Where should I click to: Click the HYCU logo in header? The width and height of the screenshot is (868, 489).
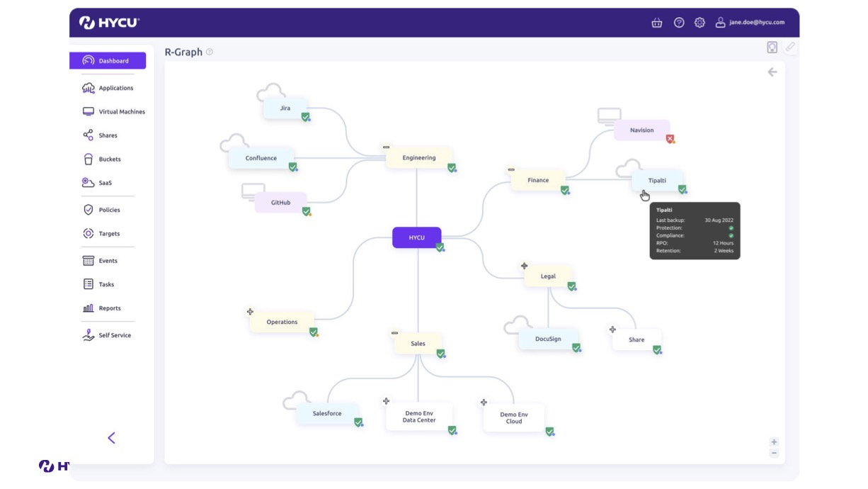click(110, 23)
